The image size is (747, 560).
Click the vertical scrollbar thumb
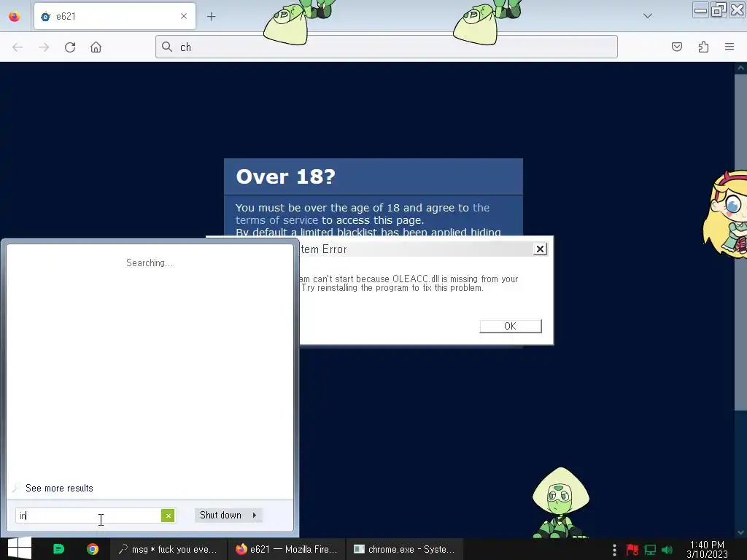(x=740, y=242)
